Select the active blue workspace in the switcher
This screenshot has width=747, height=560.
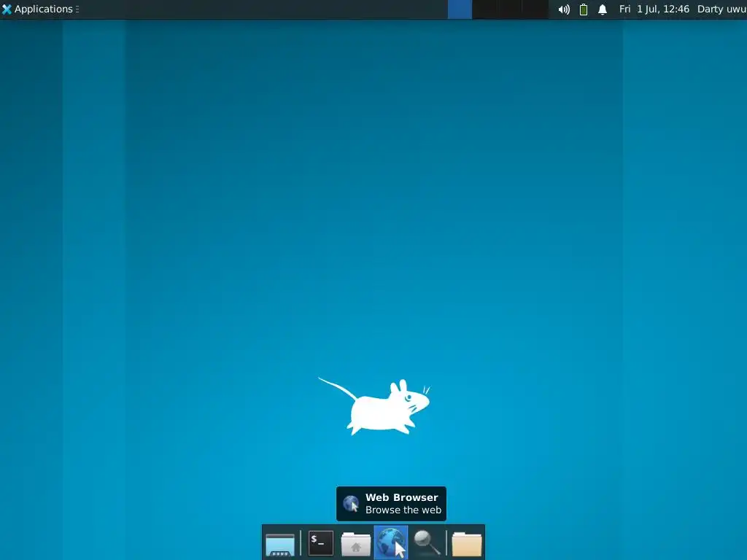point(460,9)
